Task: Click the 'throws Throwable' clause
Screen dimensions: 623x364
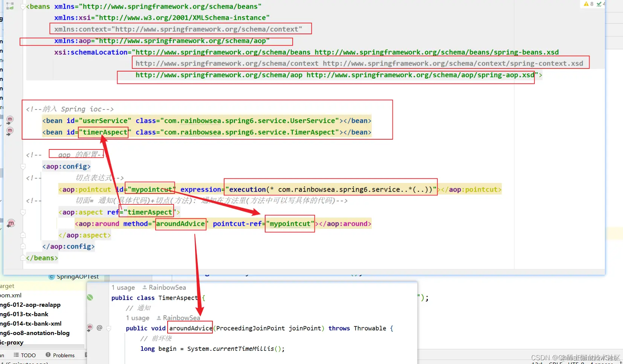Action: (357, 328)
